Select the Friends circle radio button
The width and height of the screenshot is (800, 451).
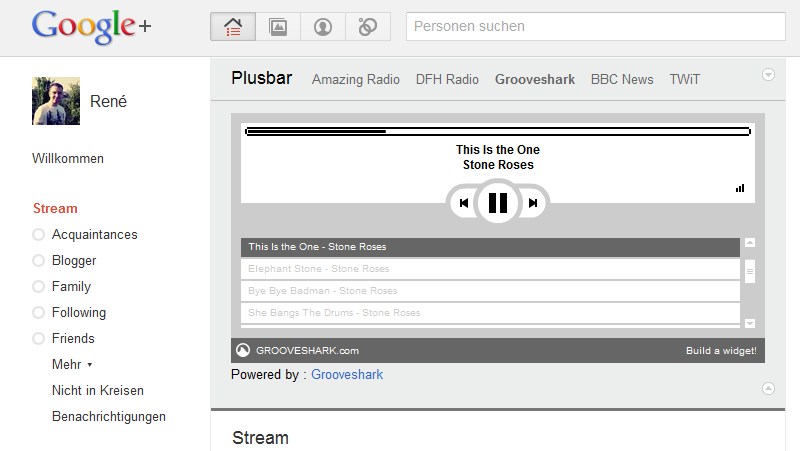click(38, 338)
